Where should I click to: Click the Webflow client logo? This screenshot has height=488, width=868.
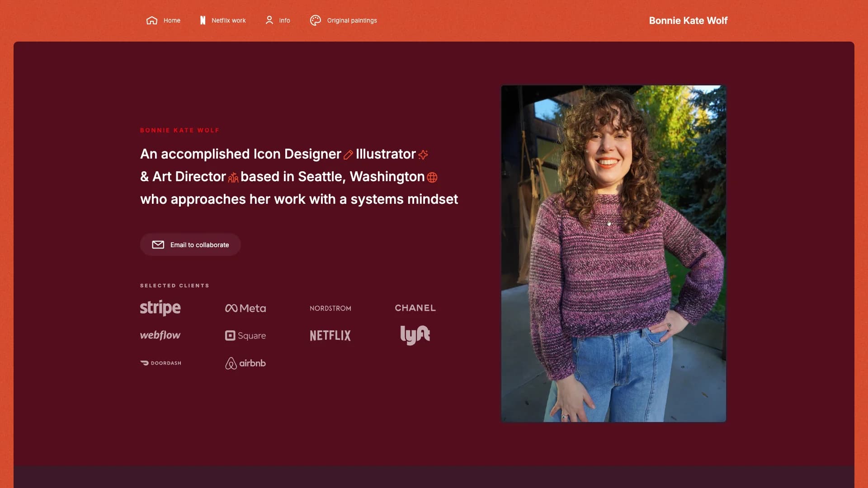(x=160, y=335)
